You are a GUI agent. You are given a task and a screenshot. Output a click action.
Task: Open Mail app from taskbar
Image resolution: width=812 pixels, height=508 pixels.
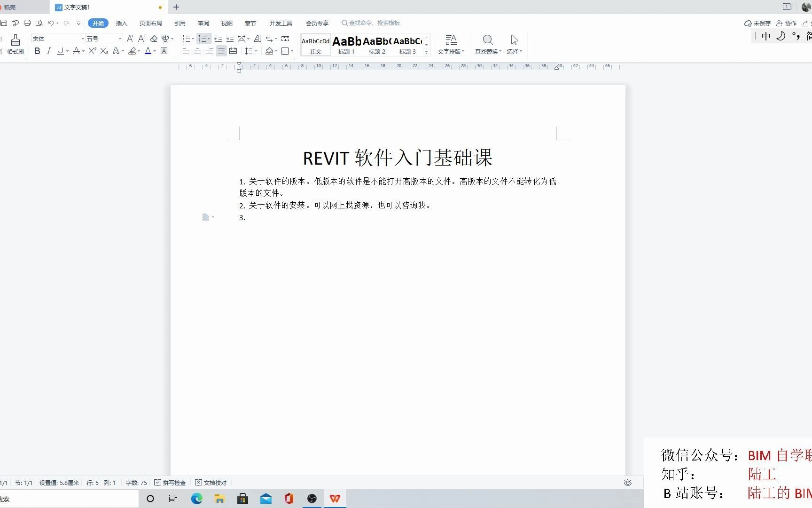click(265, 499)
